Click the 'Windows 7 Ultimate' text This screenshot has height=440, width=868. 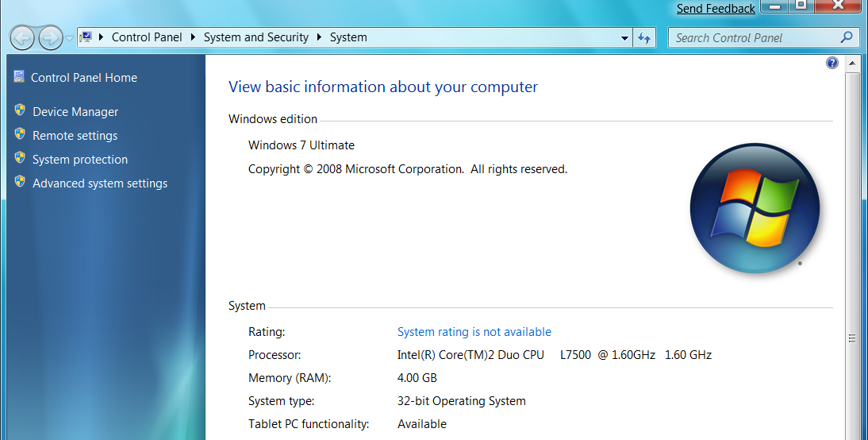click(x=301, y=145)
